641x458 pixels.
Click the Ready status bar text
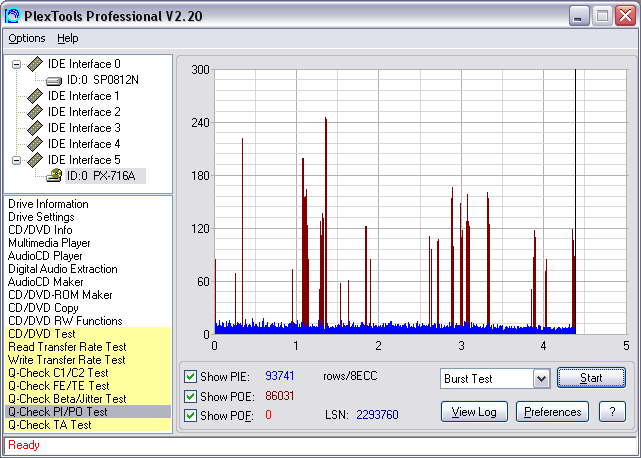(24, 445)
